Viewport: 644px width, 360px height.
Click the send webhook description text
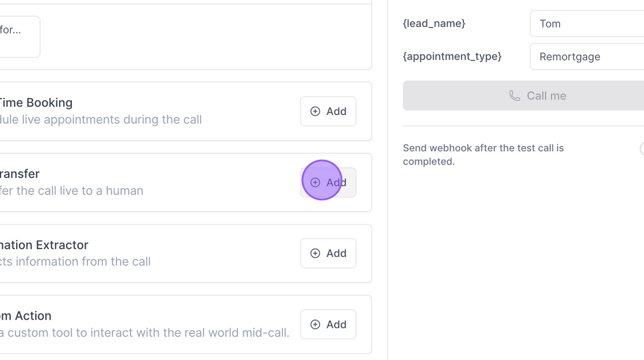483,155
